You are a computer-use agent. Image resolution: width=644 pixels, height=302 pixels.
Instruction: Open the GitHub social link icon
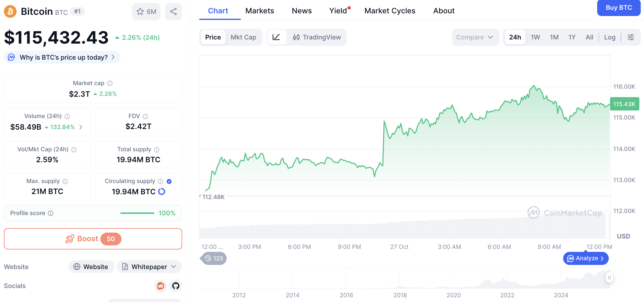[x=176, y=286]
